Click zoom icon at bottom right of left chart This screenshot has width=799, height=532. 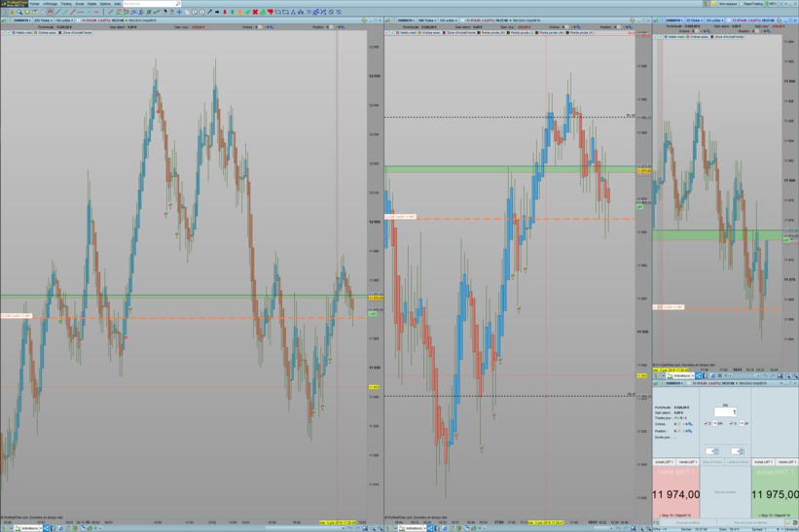click(380, 528)
